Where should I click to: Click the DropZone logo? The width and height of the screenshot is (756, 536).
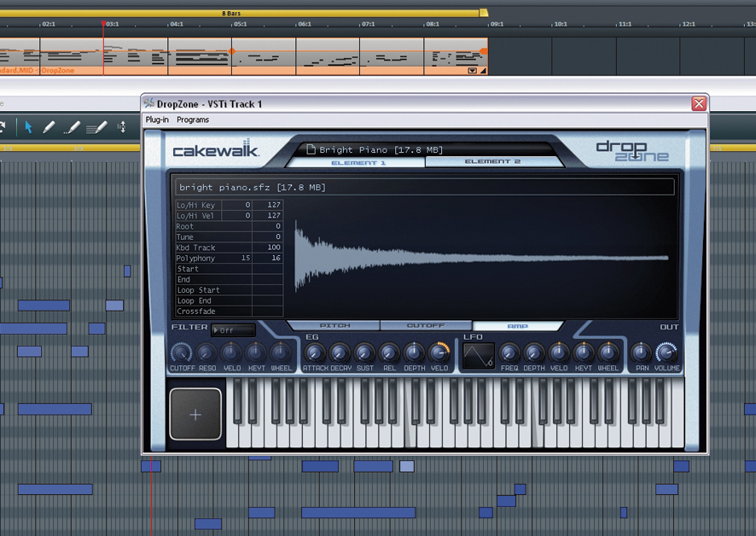coord(632,151)
